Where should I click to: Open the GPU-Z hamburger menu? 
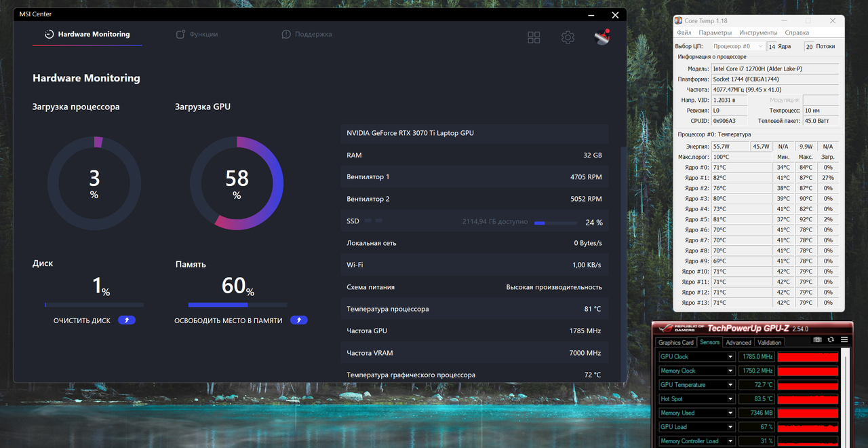pyautogui.click(x=844, y=339)
